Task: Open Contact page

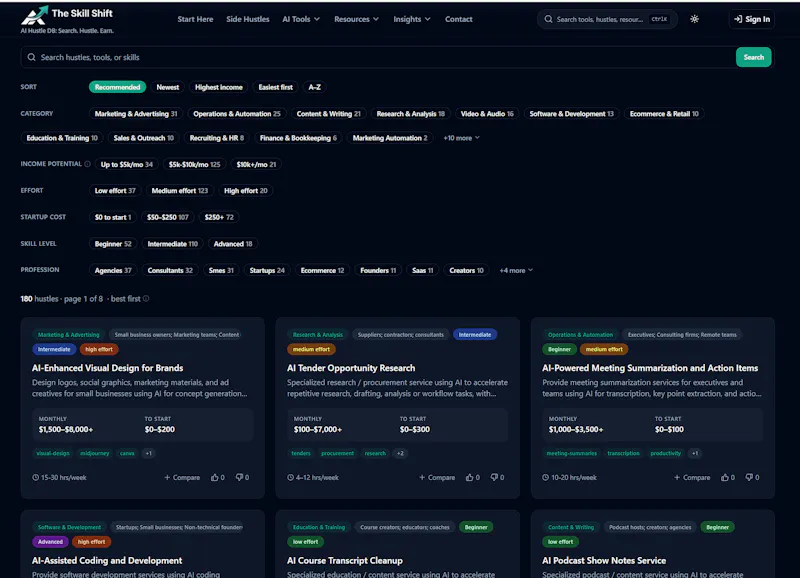Action: pyautogui.click(x=459, y=19)
